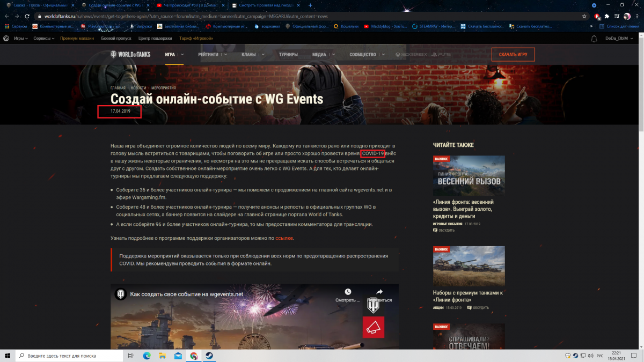644x362 pixels.
Task: Click the World of Tanks logo
Action: point(130,54)
